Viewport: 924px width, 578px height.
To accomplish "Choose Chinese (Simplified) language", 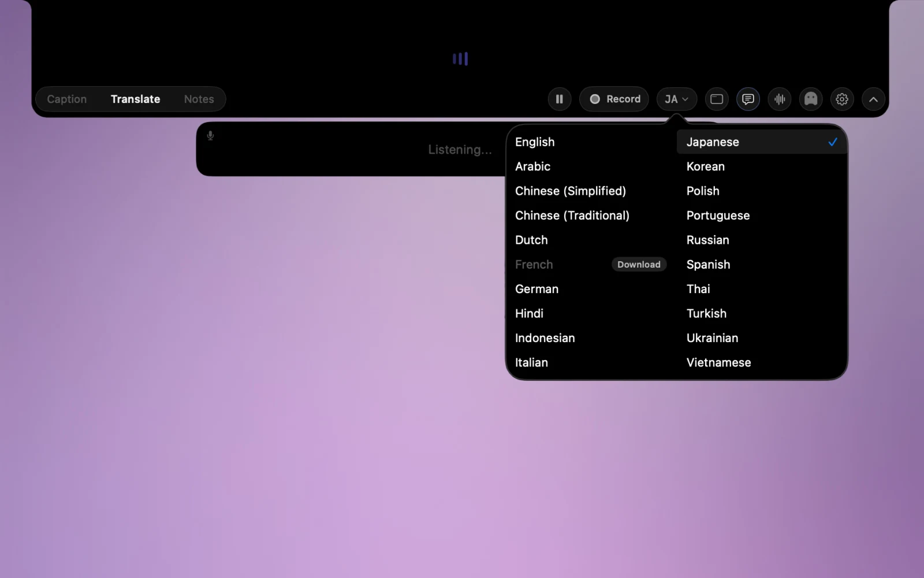I will pyautogui.click(x=591, y=191).
